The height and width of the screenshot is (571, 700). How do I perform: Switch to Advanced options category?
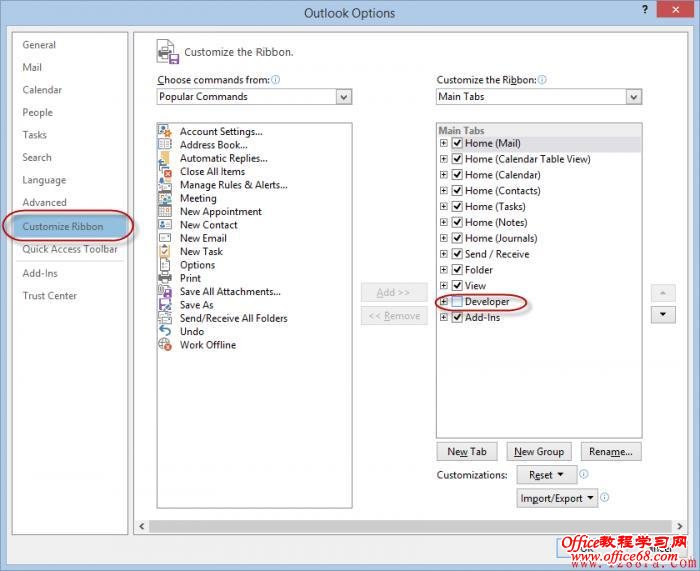click(x=44, y=202)
